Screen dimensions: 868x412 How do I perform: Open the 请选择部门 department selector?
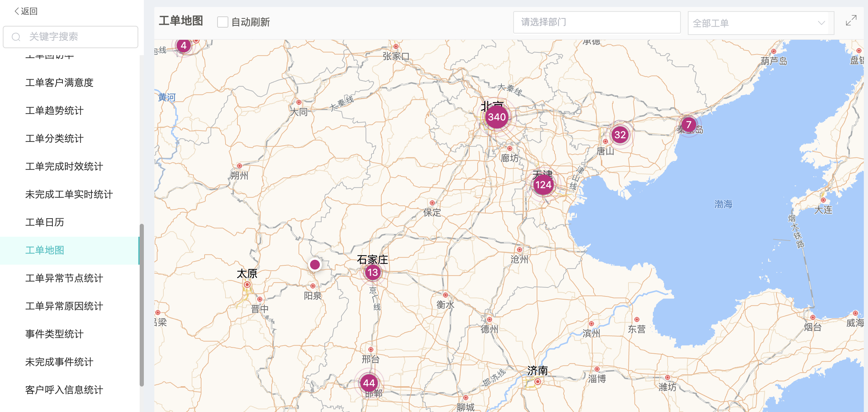point(597,22)
